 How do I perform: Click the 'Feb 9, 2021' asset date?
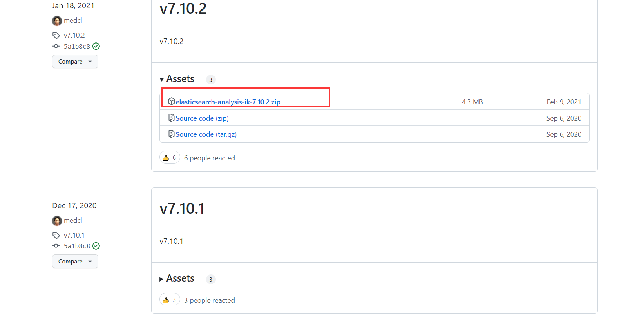coord(564,102)
